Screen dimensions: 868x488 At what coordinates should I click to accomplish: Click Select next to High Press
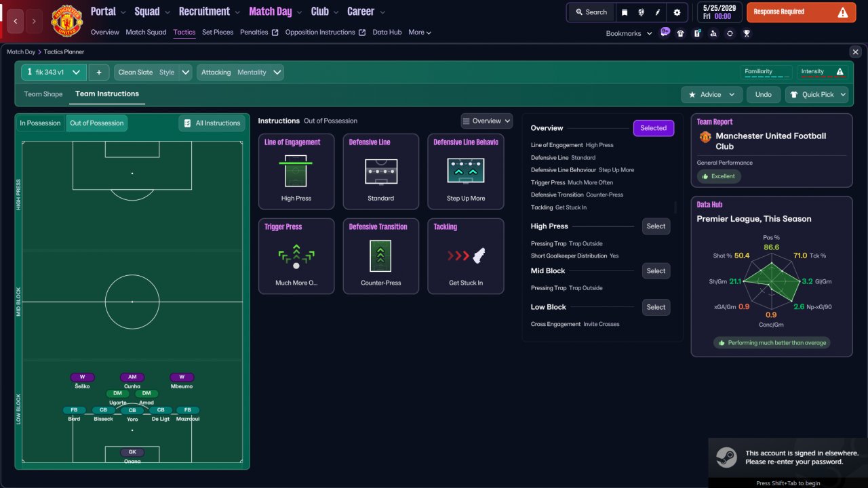tap(656, 226)
